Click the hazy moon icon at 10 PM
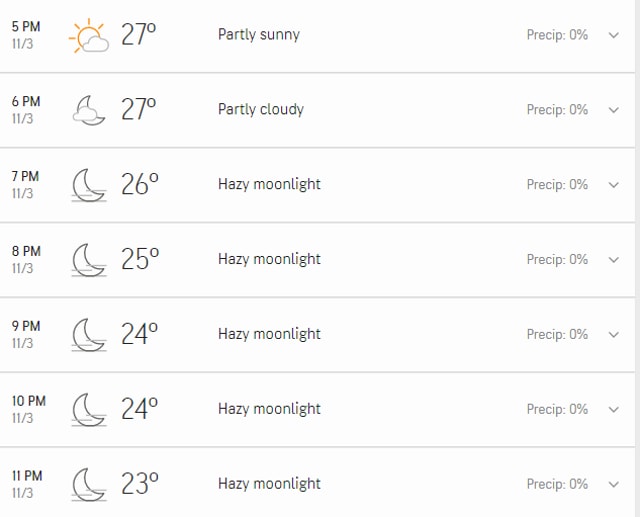640x517 pixels. pos(89,410)
